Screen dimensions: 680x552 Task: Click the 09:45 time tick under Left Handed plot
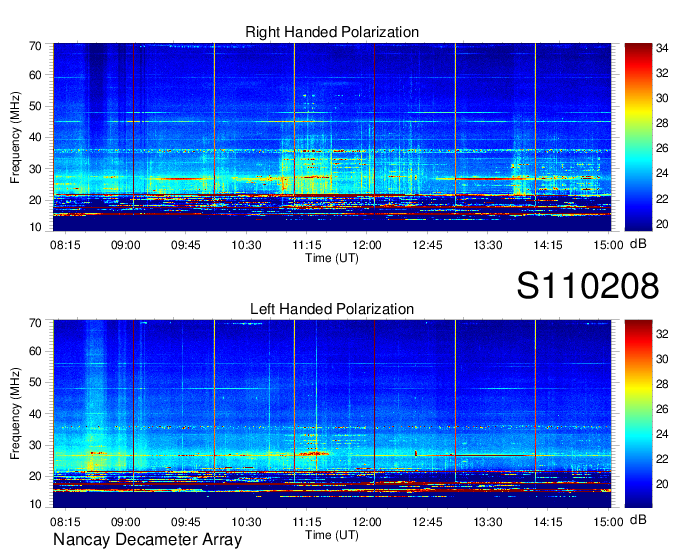[186, 522]
